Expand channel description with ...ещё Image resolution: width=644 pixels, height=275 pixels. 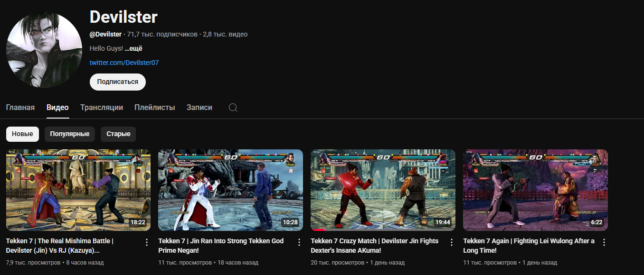click(x=133, y=48)
